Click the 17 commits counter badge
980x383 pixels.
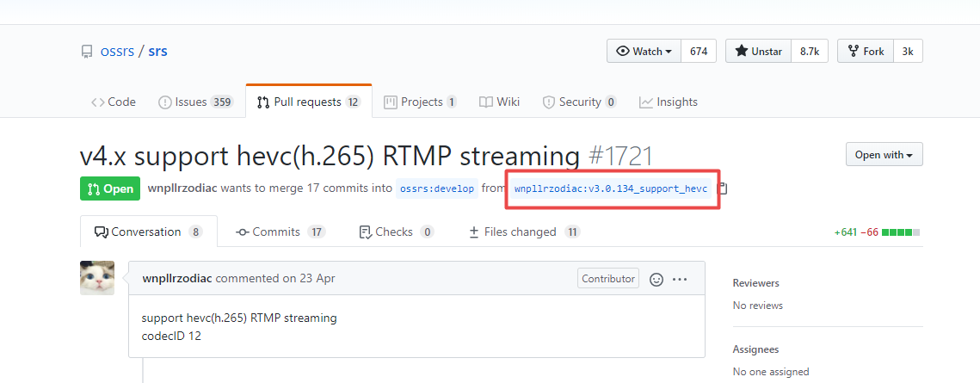317,232
